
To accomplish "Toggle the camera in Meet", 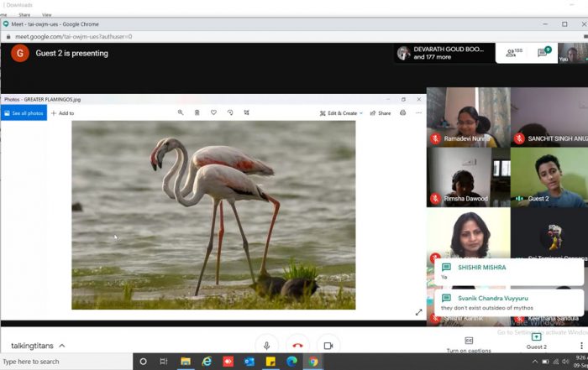I will point(328,346).
